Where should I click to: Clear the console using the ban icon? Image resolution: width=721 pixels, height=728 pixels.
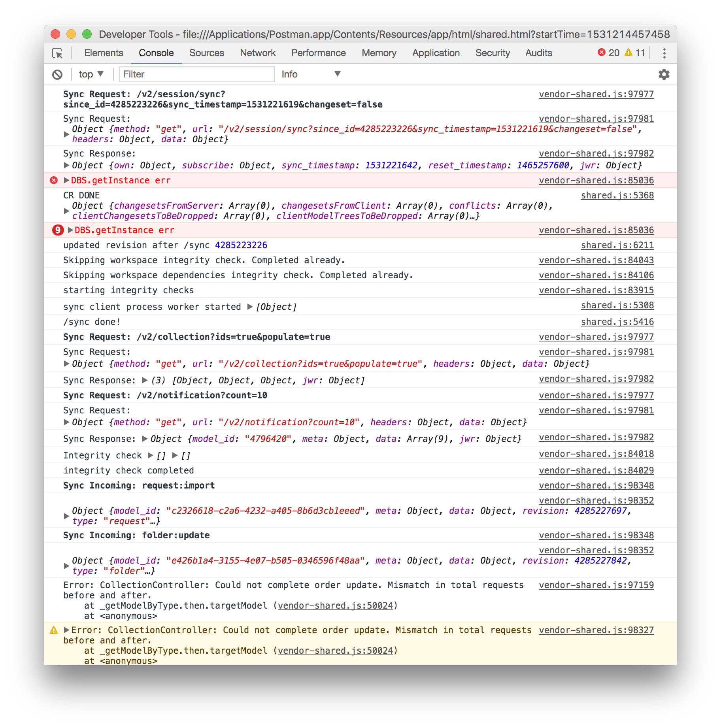click(58, 74)
